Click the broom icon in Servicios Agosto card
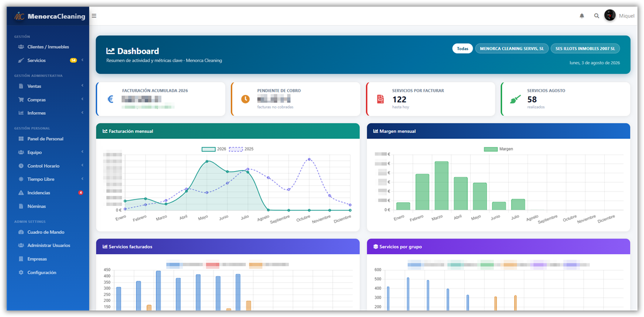The image size is (644, 317). [x=515, y=99]
